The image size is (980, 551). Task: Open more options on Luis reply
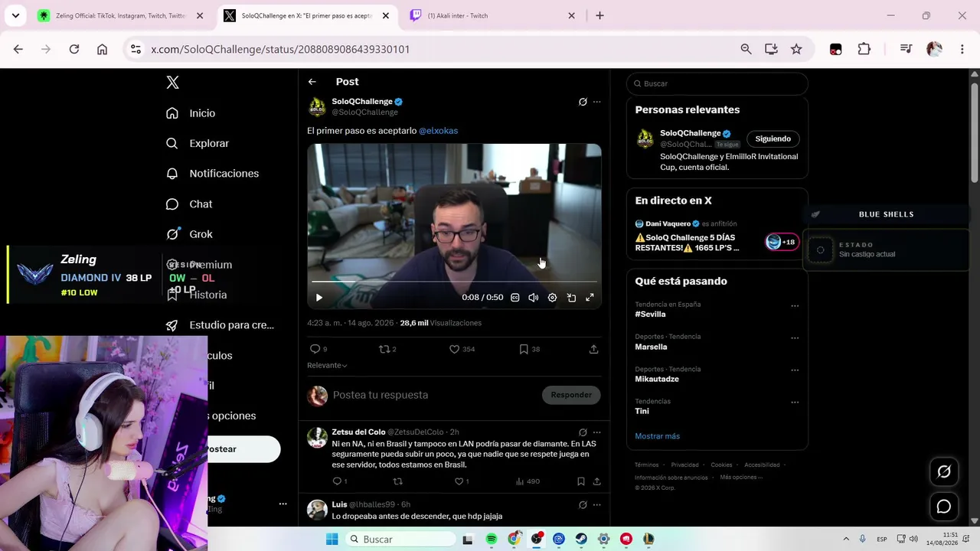pyautogui.click(x=597, y=505)
